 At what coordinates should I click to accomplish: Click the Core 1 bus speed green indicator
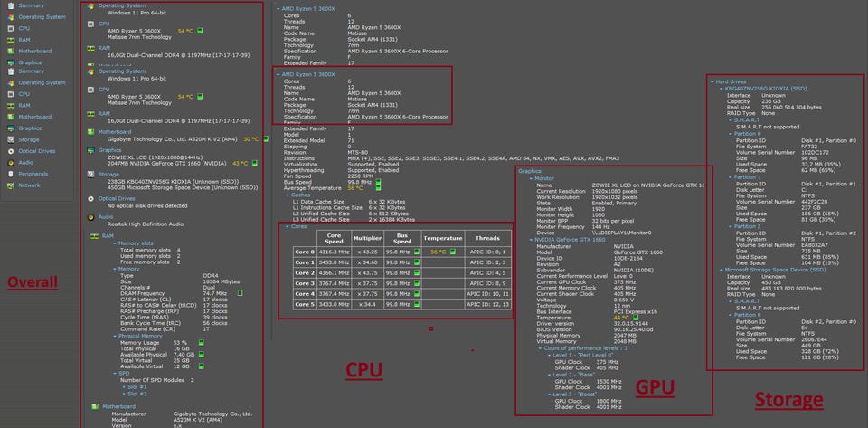[416, 262]
